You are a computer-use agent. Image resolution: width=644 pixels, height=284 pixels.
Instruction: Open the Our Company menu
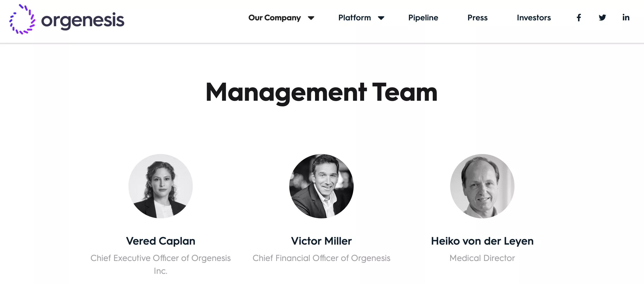pyautogui.click(x=275, y=18)
